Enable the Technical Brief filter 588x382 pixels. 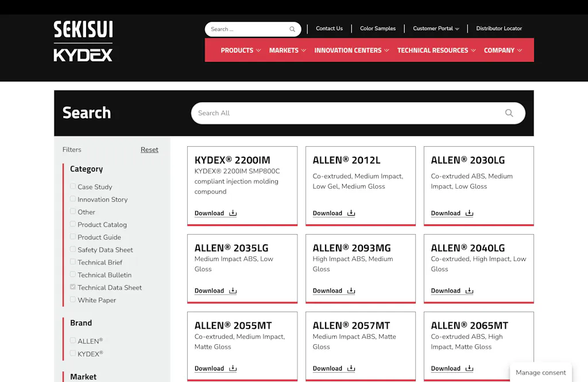pyautogui.click(x=73, y=262)
